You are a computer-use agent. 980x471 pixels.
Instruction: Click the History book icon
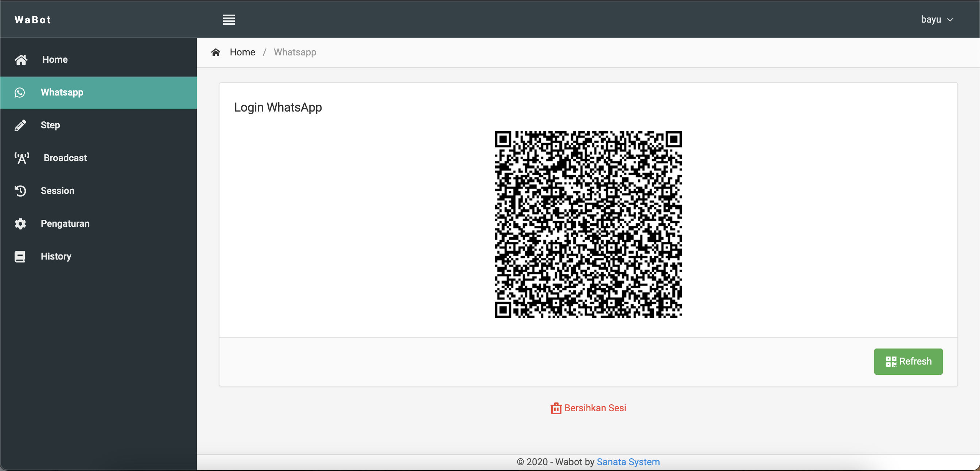coord(20,256)
